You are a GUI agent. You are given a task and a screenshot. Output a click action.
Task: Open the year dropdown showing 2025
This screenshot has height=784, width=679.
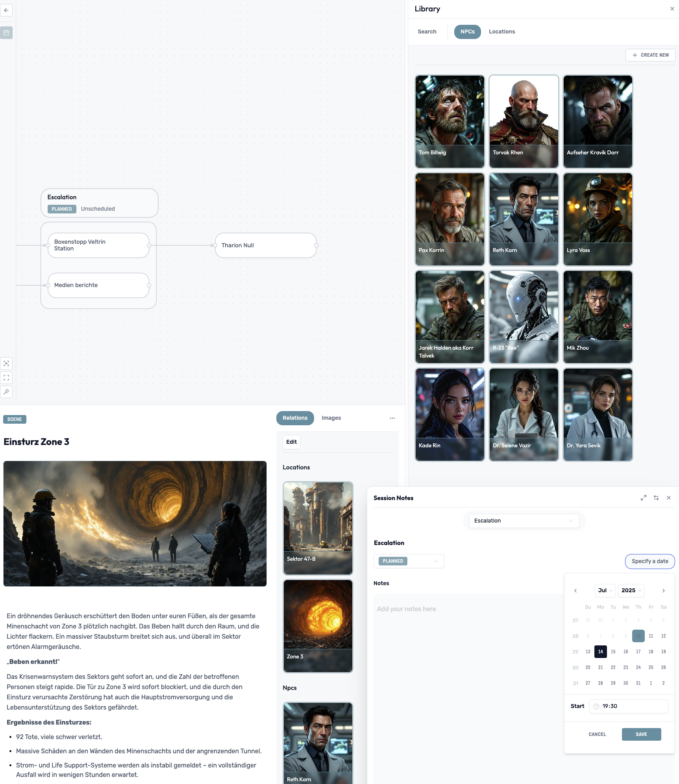coord(631,590)
